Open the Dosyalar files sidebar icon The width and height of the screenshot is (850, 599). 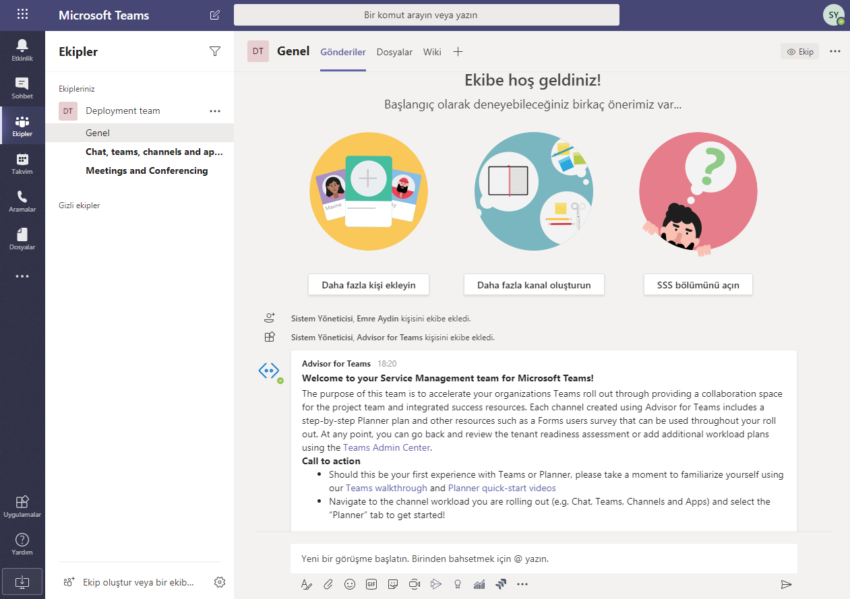point(22,237)
